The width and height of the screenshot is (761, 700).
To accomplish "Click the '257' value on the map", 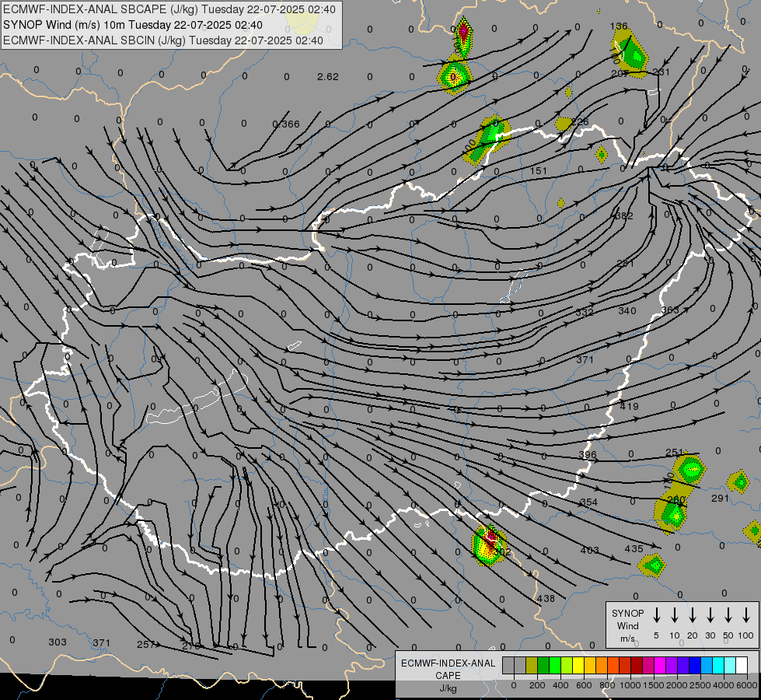I will (x=145, y=644).
